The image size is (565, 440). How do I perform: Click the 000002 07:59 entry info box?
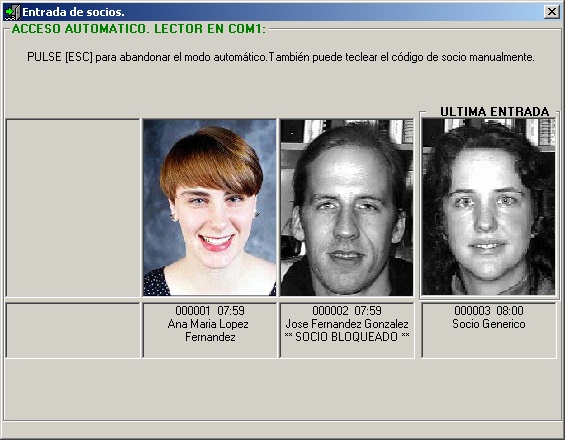pyautogui.click(x=347, y=331)
